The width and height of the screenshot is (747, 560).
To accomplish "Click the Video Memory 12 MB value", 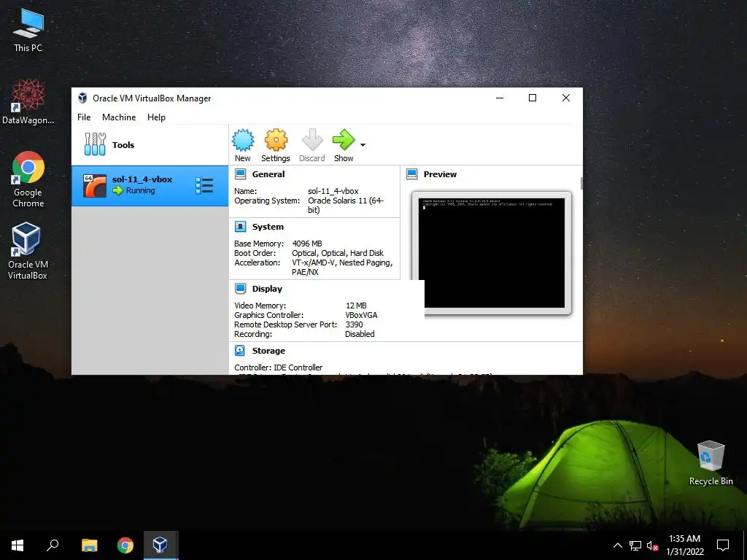I will point(356,306).
